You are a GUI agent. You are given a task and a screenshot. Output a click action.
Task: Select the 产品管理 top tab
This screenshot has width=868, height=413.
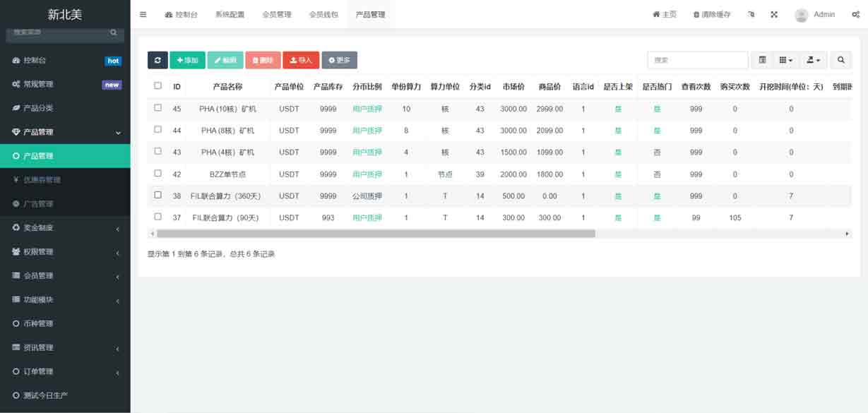[x=370, y=14]
